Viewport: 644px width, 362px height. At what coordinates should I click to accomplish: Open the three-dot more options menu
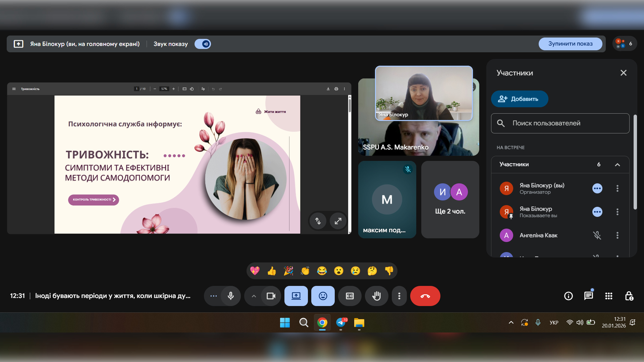399,296
